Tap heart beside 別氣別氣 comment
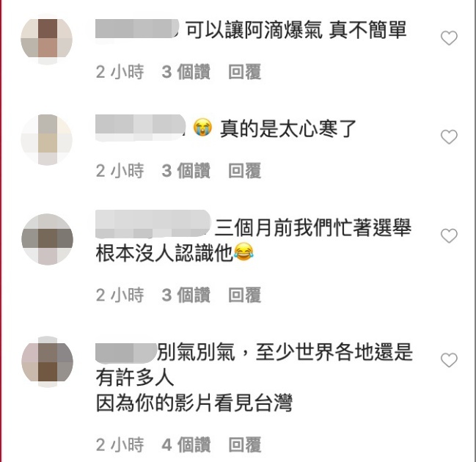476x462 pixels. point(449,360)
